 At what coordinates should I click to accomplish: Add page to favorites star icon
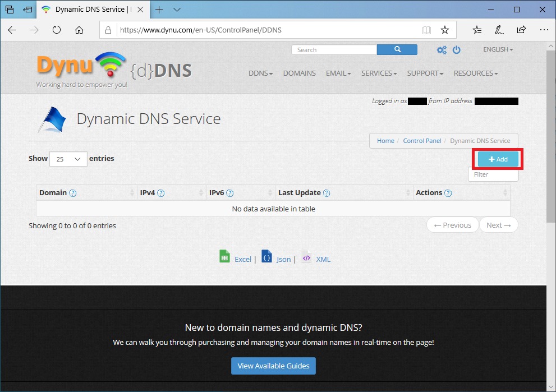[x=445, y=30]
